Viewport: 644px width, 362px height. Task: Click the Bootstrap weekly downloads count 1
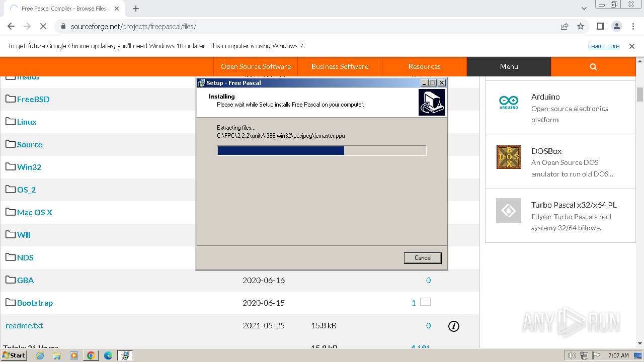tap(414, 303)
